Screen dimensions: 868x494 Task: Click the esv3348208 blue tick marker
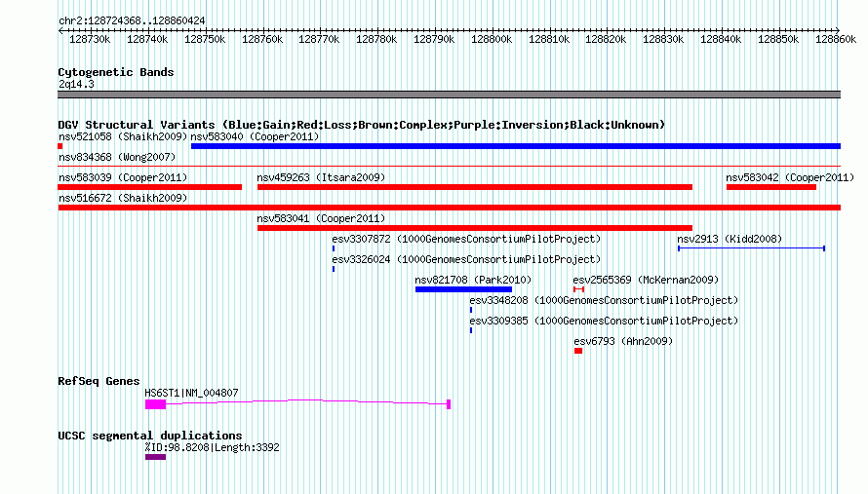[471, 311]
